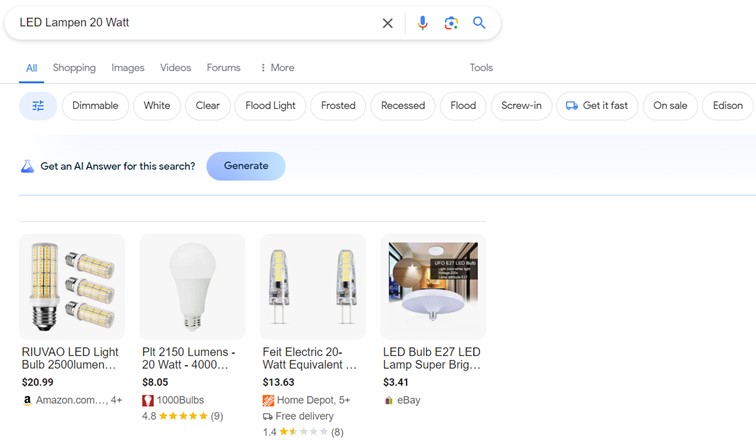Apply the Clear filter chip
Screen dimensions: 756x446
point(208,106)
